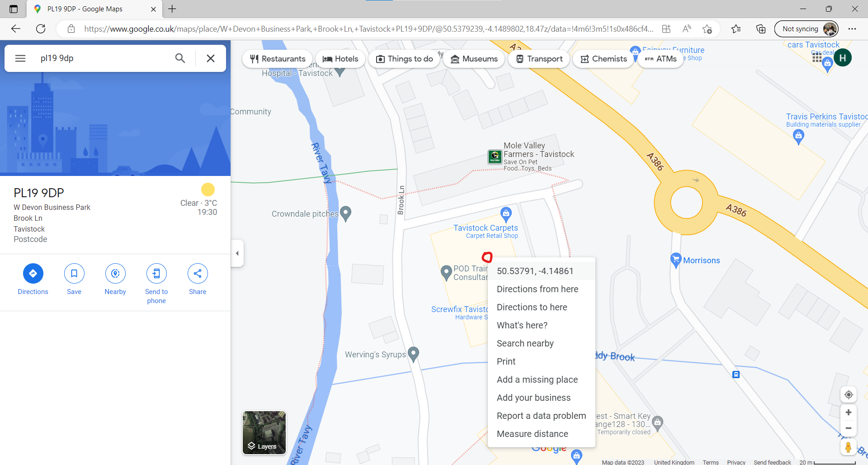Zoom in on the map

click(849, 413)
